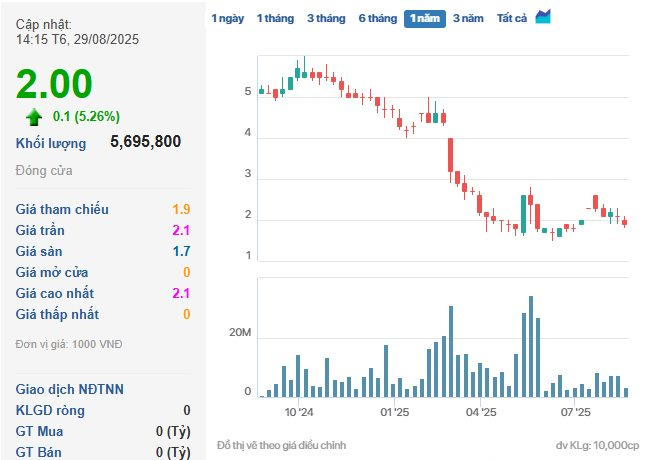This screenshot has height=460, width=664.
Task: Click the green up arrow price indicator
Action: click(35, 116)
